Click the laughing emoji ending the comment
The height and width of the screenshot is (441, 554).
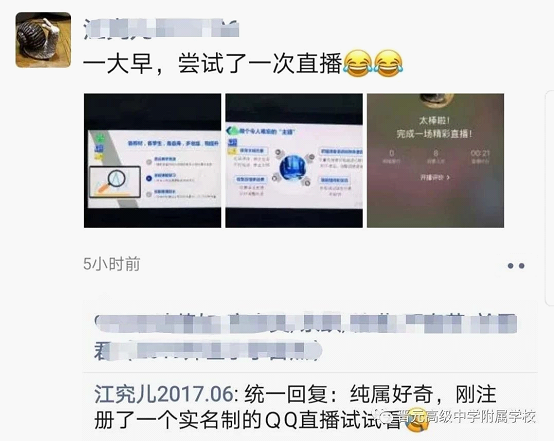click(x=416, y=422)
